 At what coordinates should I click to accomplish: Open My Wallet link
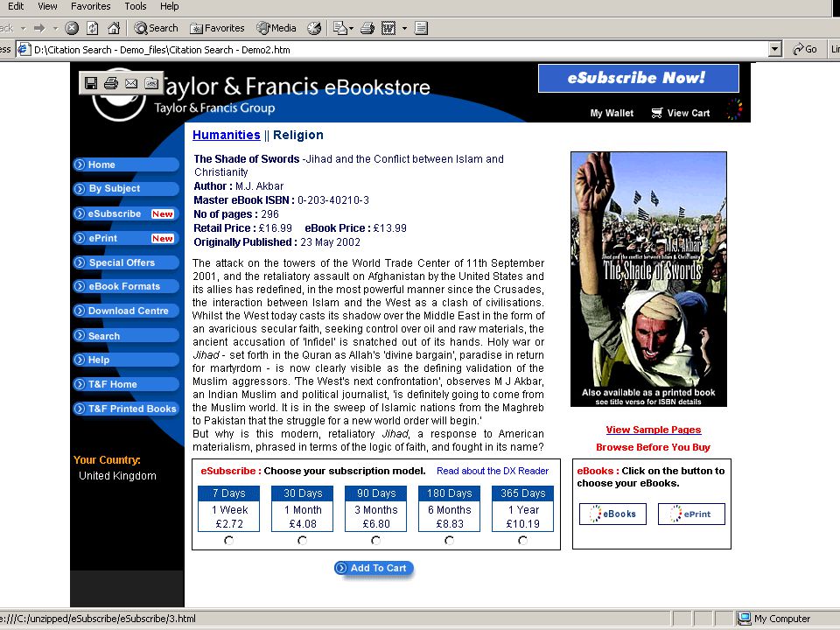coord(612,113)
